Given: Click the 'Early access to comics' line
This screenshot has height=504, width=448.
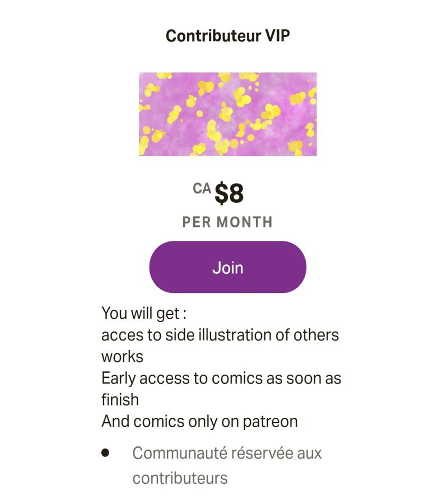Looking at the screenshot, I should pyautogui.click(x=221, y=378).
